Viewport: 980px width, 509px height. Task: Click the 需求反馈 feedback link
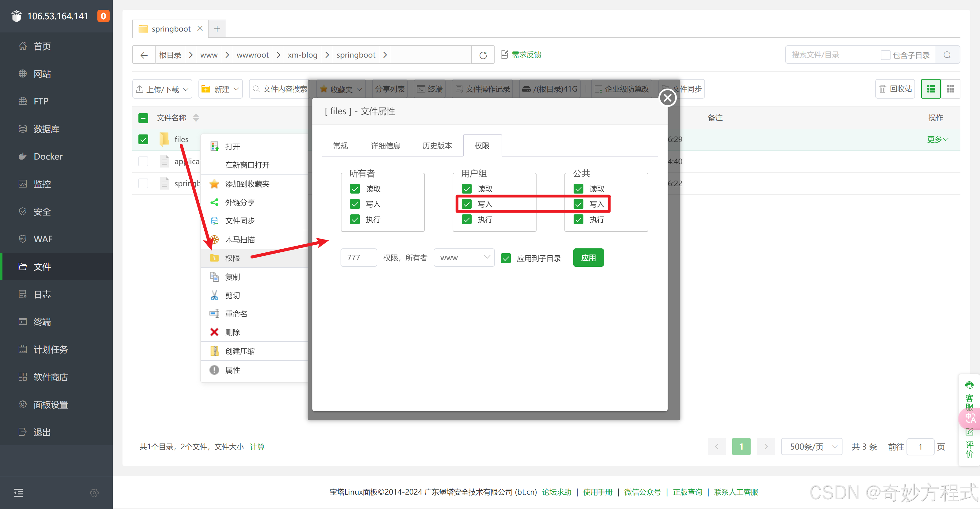[x=521, y=55]
